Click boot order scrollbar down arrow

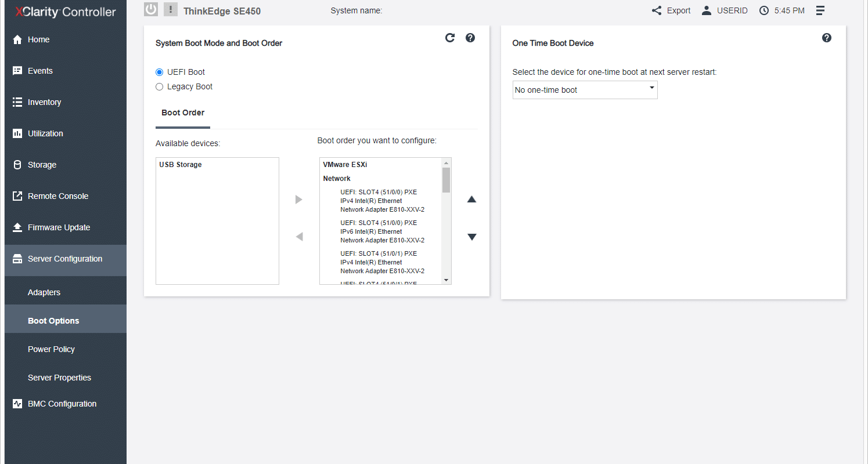tap(446, 280)
